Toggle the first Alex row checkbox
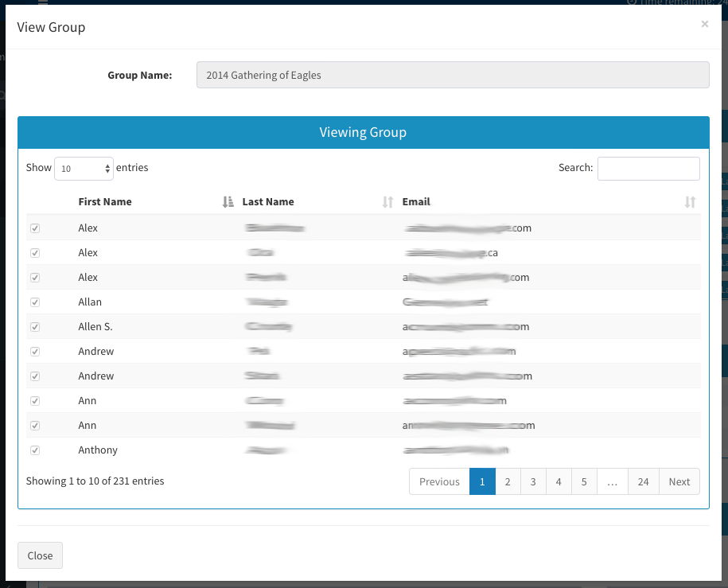Image resolution: width=728 pixels, height=588 pixels. [34, 228]
